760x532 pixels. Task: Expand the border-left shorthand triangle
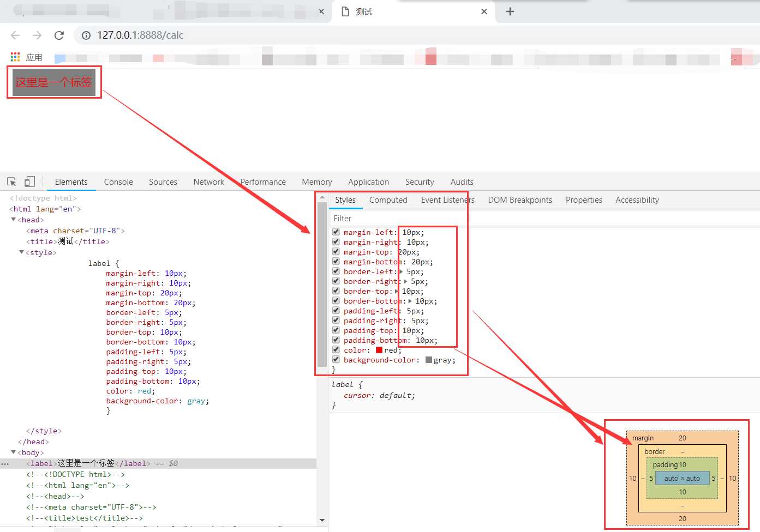(402, 271)
